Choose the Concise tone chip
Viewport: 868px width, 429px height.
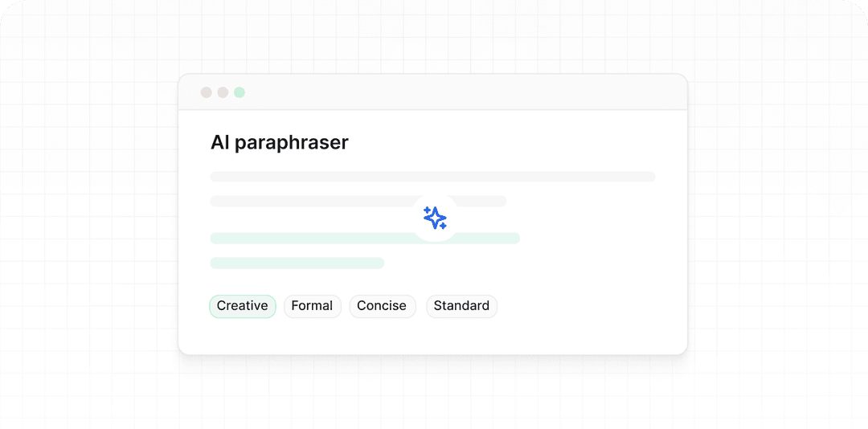[x=382, y=306]
